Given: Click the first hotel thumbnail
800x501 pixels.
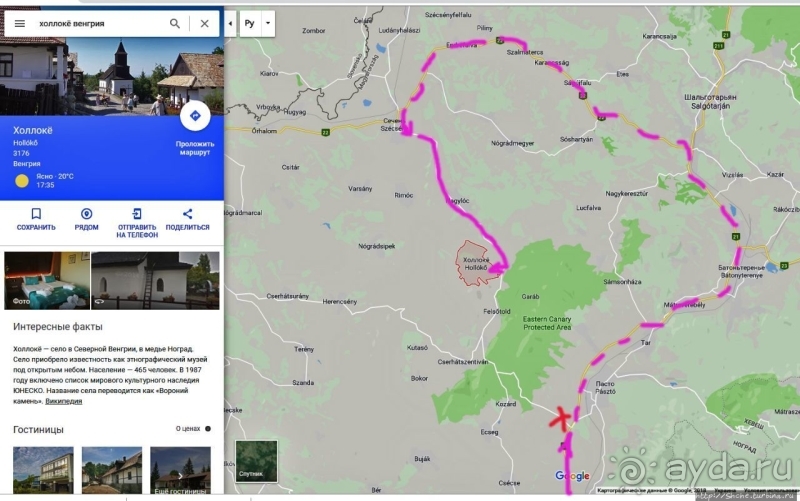Looking at the screenshot, I should 43,470.
